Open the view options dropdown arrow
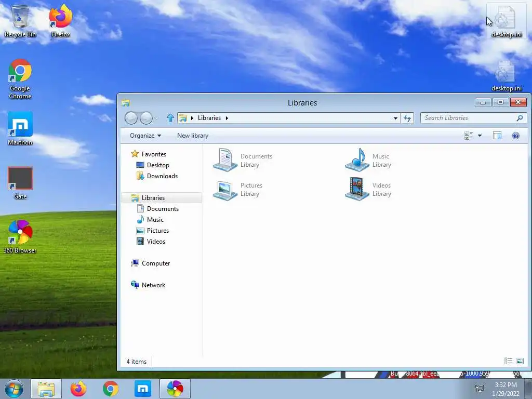Image resolution: width=532 pixels, height=399 pixels. [480, 136]
